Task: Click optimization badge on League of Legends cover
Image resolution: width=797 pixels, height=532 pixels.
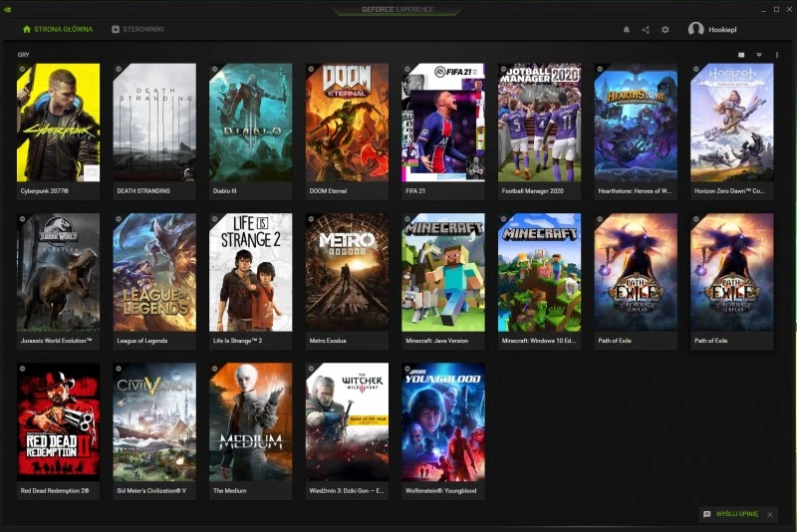Action: click(x=119, y=219)
